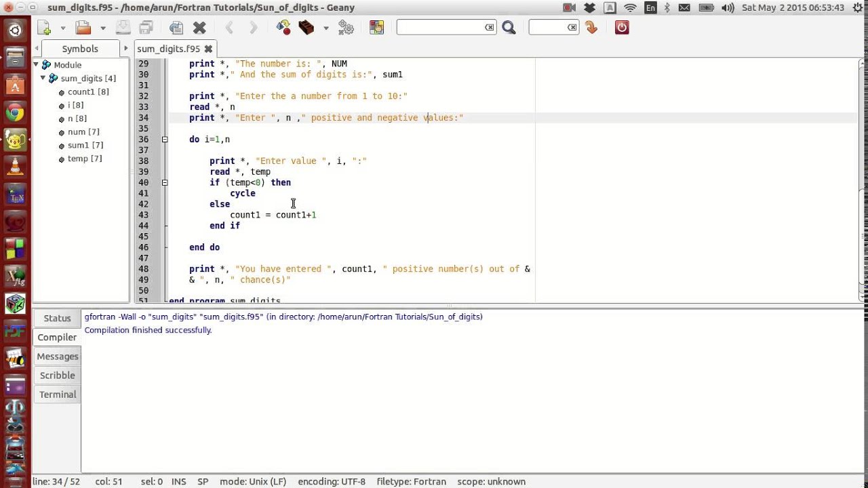Open the En keyboard layout indicator
This screenshot has height=488, width=868.
point(650,8)
